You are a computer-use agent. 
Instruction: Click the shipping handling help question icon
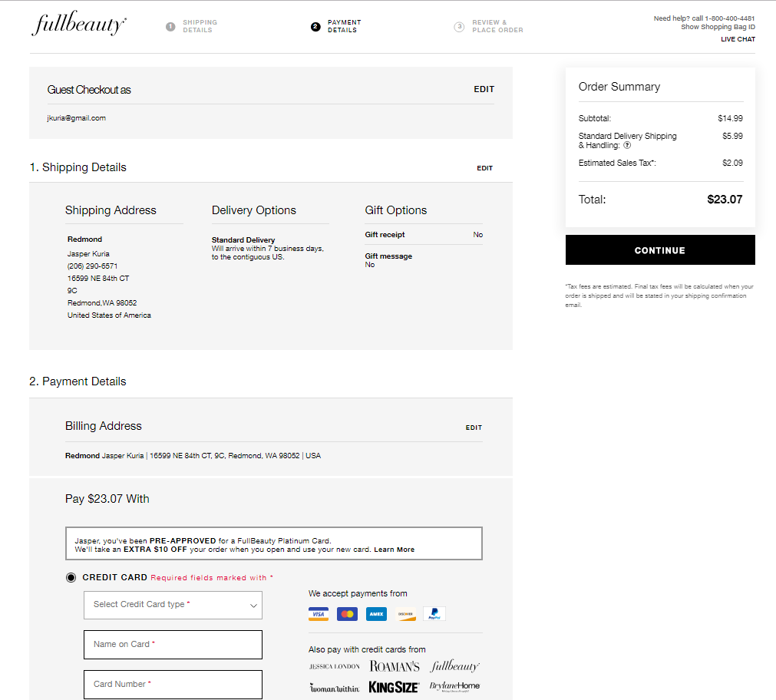tap(627, 145)
